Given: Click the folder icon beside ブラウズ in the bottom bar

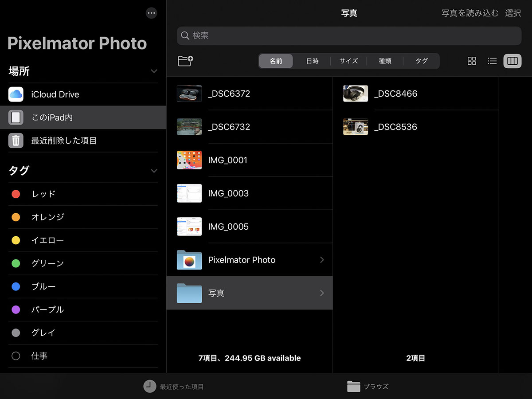Looking at the screenshot, I should point(353,387).
